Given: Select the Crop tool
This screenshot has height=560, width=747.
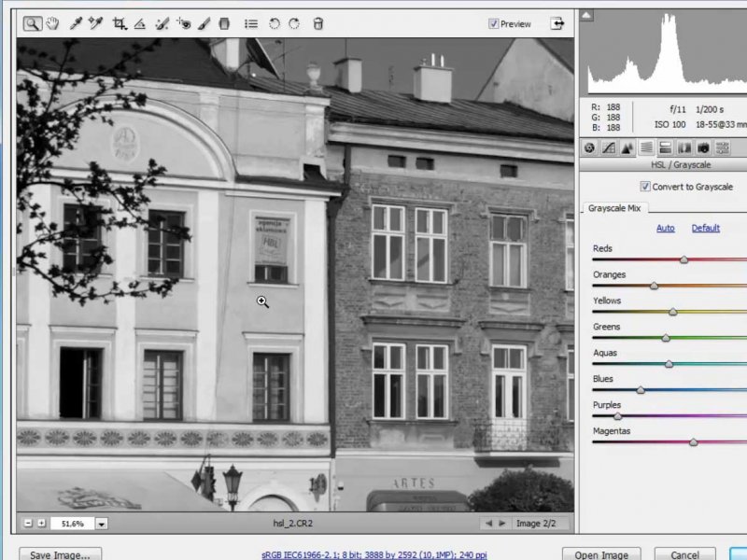Looking at the screenshot, I should click(119, 23).
